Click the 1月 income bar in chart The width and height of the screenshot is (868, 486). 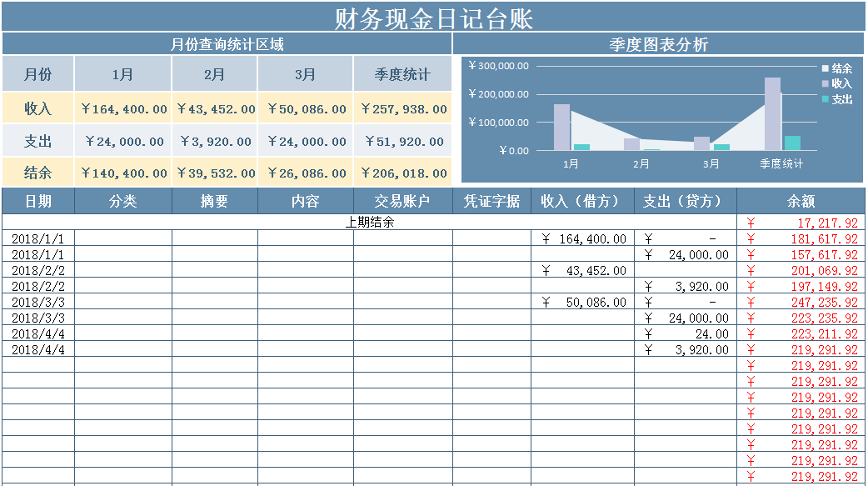tap(562, 127)
